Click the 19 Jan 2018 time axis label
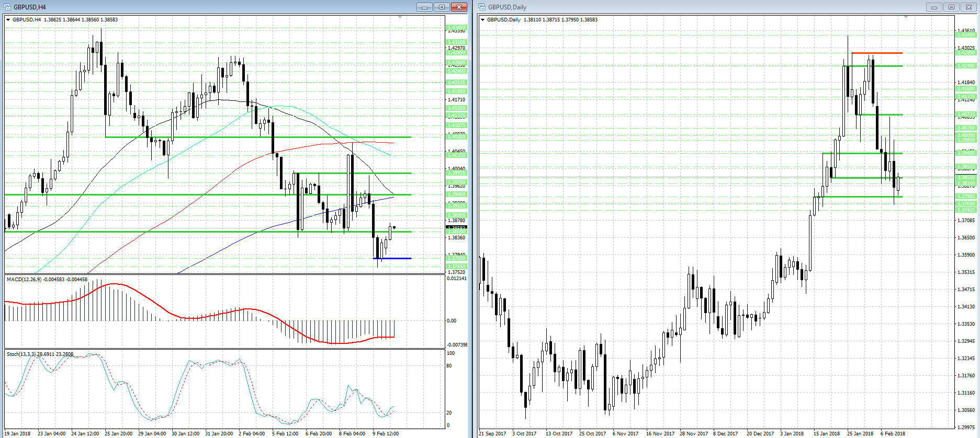The width and height of the screenshot is (980, 438). [x=17, y=433]
